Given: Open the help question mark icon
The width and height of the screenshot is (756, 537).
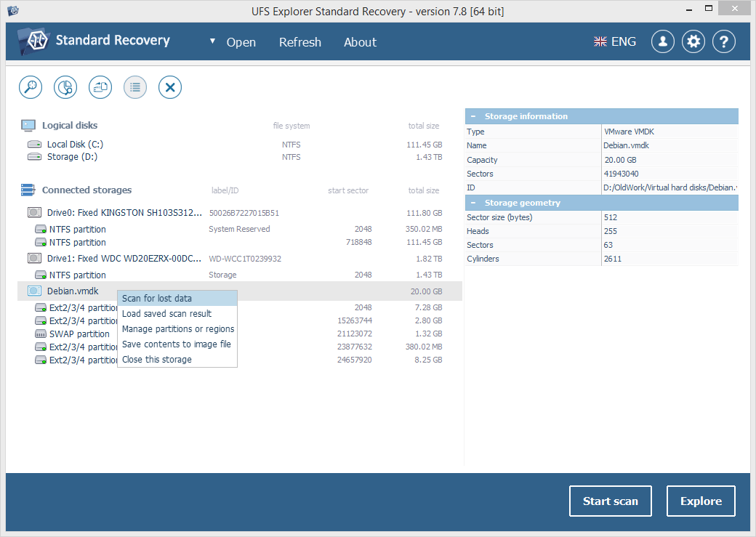Looking at the screenshot, I should pos(724,42).
